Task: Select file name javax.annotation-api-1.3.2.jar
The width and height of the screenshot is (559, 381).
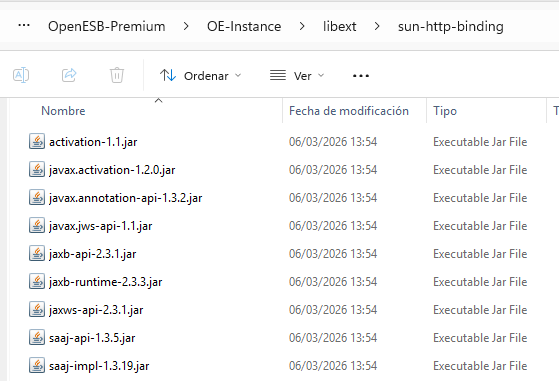Action: [x=125, y=198]
